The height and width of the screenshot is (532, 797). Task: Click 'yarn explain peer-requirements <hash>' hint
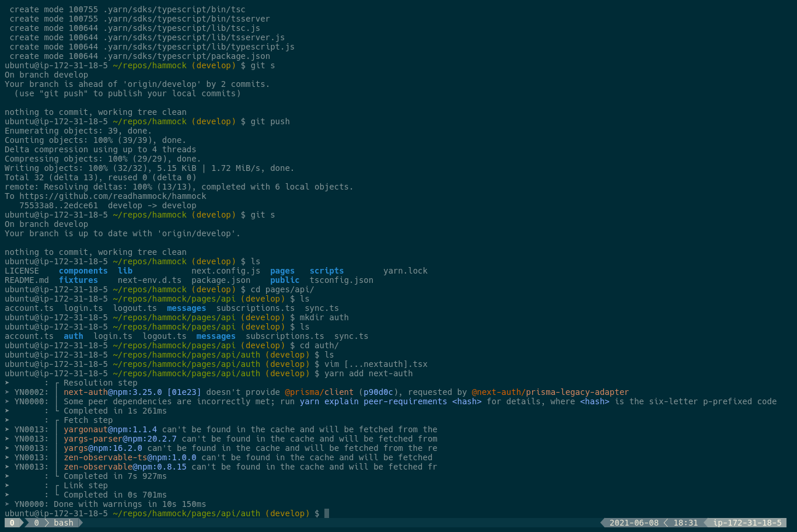(x=391, y=401)
